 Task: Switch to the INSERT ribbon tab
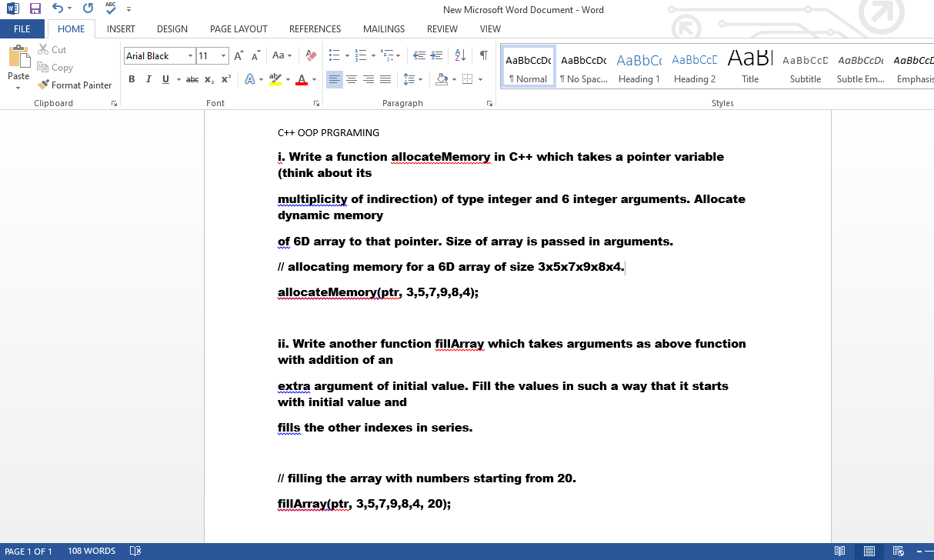point(121,28)
